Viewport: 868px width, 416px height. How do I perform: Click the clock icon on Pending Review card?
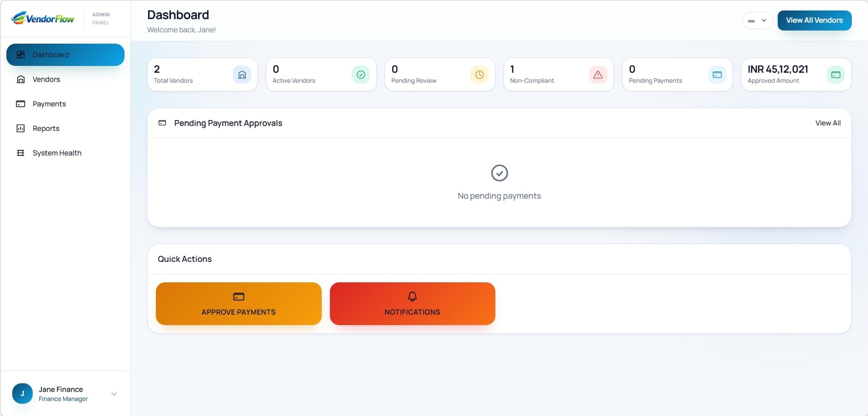(479, 75)
